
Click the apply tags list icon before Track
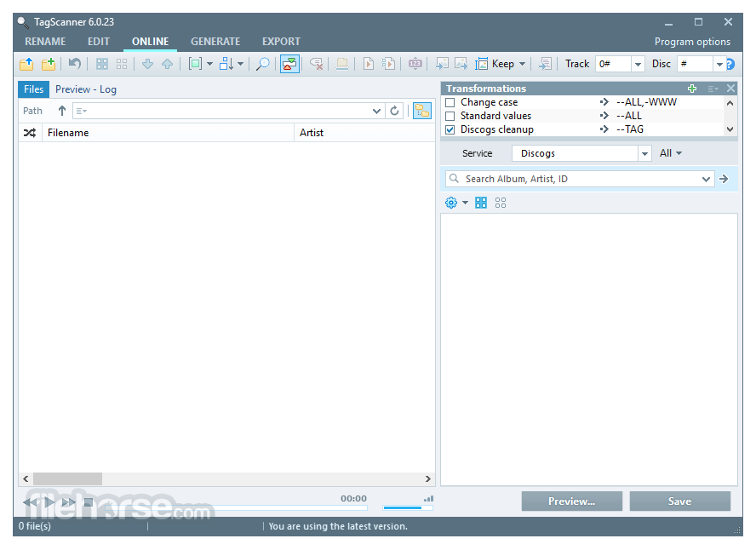546,64
